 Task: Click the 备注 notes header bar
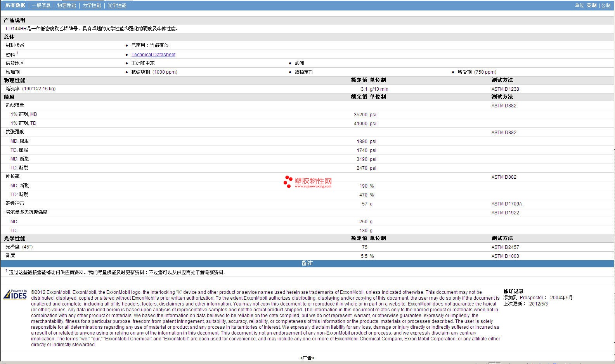(307, 263)
